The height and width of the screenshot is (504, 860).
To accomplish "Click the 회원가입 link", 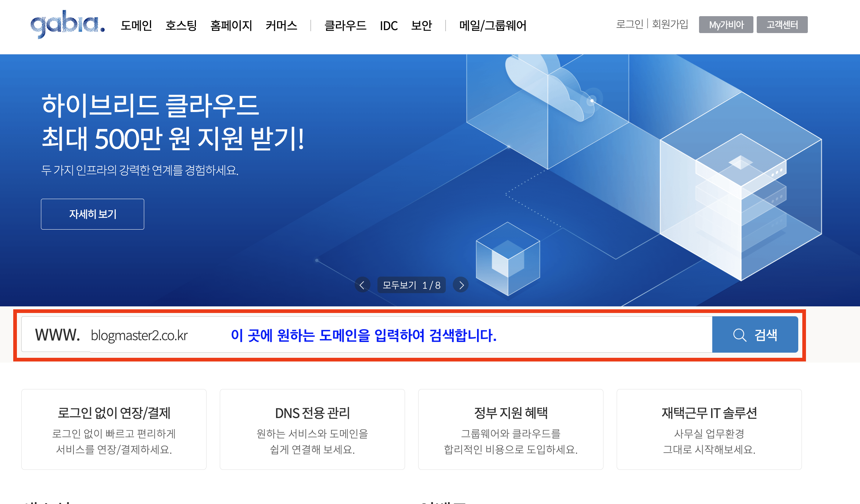I will point(670,24).
